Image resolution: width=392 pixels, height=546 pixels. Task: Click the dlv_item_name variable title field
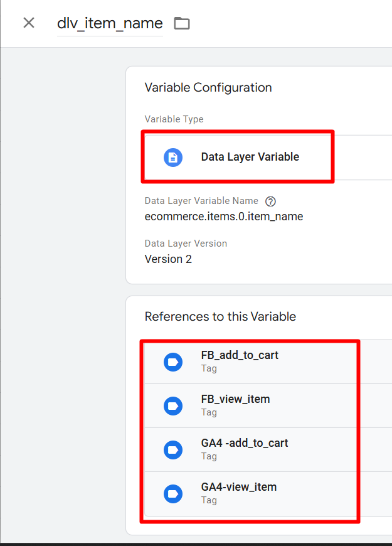click(x=110, y=24)
